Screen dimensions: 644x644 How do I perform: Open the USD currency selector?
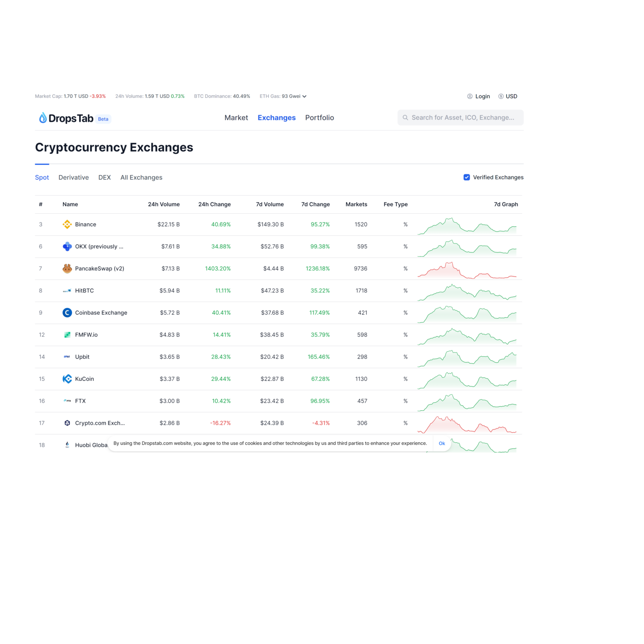[507, 97]
